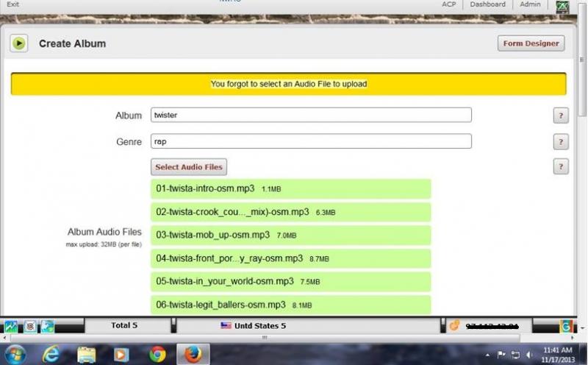
Task: Open the Form Designer
Action: 531,43
